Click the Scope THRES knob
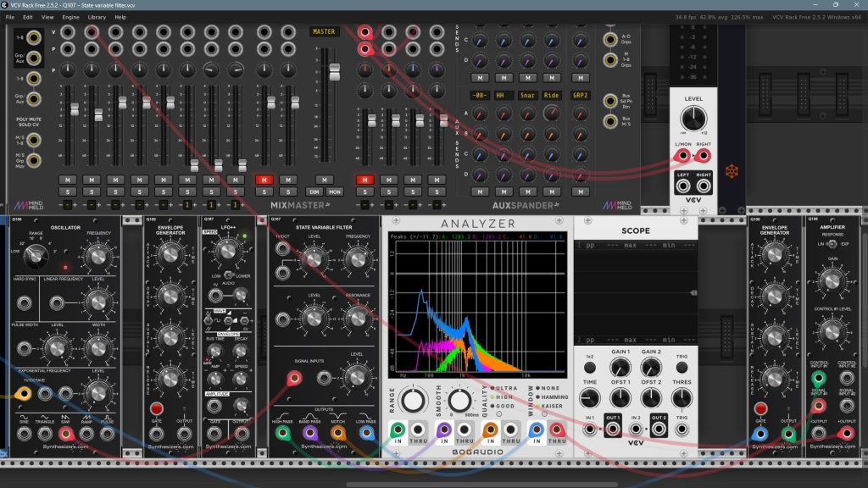 pyautogui.click(x=682, y=398)
